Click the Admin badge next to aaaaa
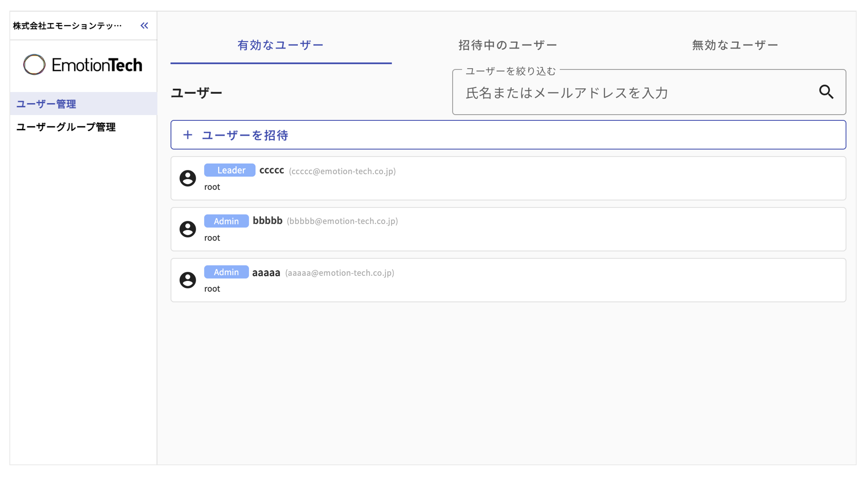Viewport: 868px width, 477px height. pos(226,272)
